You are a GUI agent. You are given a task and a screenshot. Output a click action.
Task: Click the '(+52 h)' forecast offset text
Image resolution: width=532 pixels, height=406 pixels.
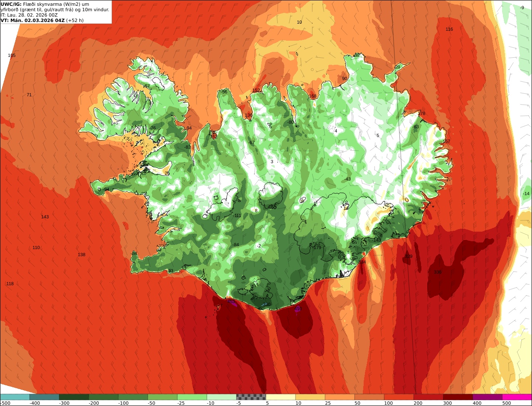point(75,20)
